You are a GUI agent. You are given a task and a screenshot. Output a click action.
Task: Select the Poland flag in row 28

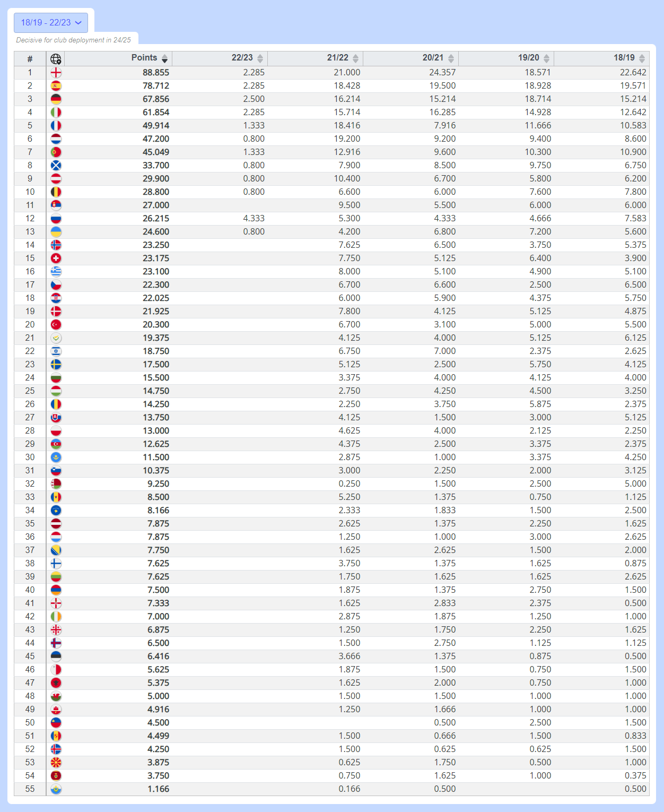coord(56,431)
